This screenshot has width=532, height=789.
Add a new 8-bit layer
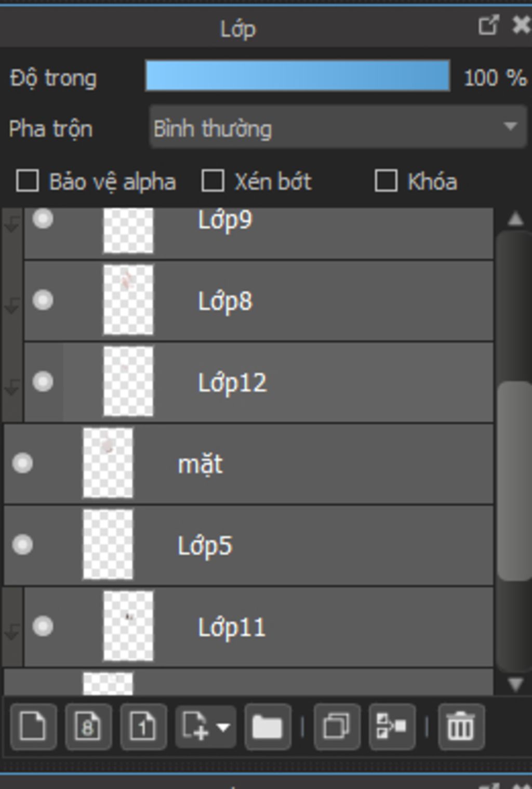(88, 726)
